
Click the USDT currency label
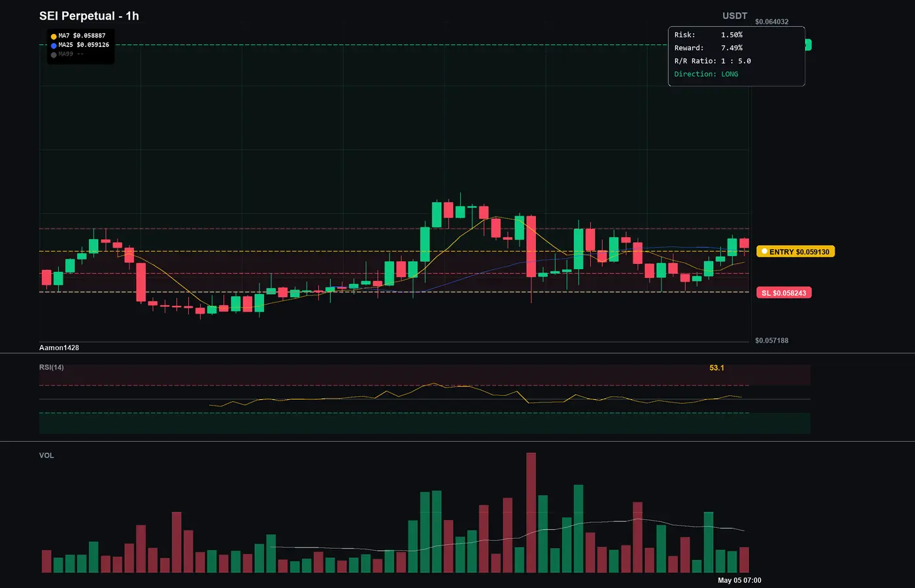[x=735, y=16]
